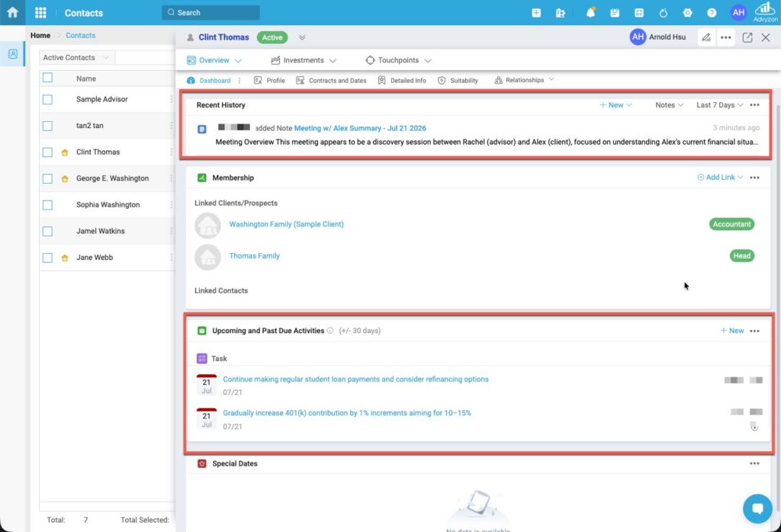
Task: Click the info icon next to Upcoming Activities
Action: point(329,331)
